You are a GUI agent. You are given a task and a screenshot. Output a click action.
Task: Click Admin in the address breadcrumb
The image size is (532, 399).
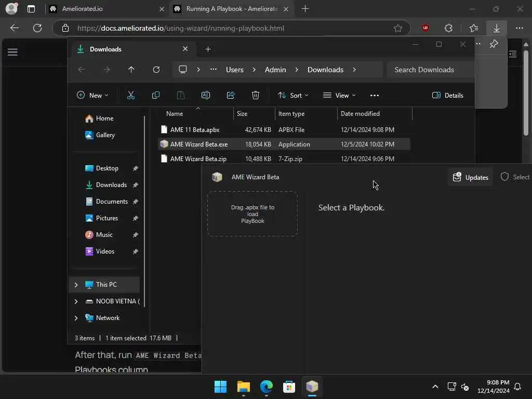pyautogui.click(x=275, y=70)
